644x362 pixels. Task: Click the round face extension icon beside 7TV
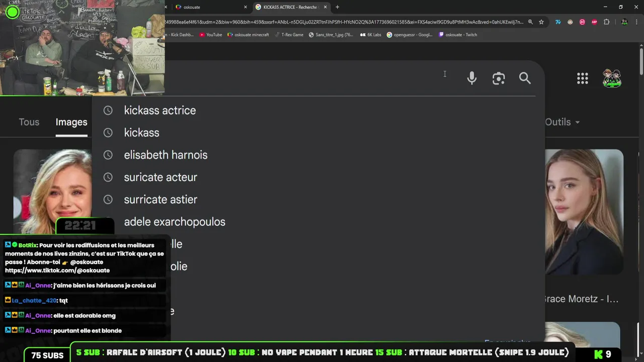570,22
